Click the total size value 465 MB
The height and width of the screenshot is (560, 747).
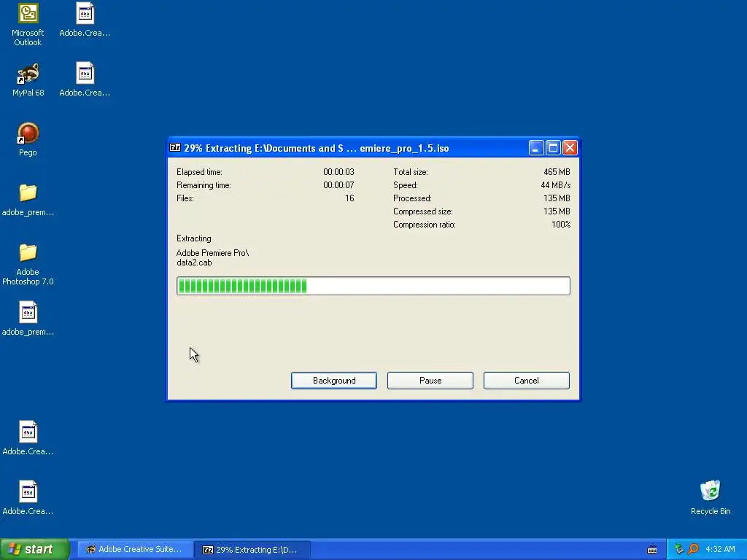557,172
